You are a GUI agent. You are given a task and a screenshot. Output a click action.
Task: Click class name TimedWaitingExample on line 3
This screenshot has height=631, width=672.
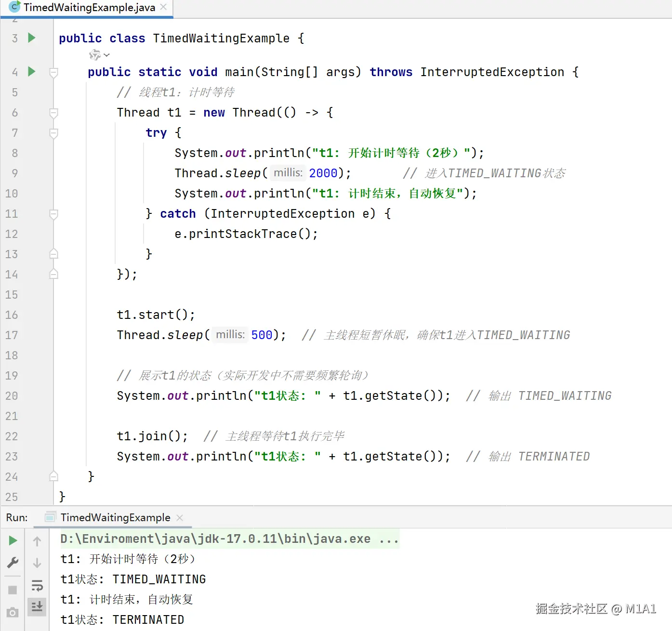[221, 38]
